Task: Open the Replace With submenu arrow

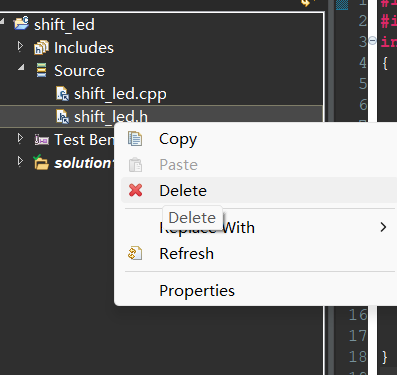Action: pos(383,227)
